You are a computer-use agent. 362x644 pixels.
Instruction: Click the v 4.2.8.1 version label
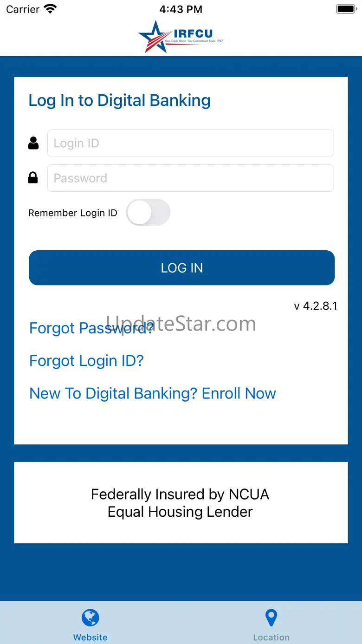pos(316,306)
